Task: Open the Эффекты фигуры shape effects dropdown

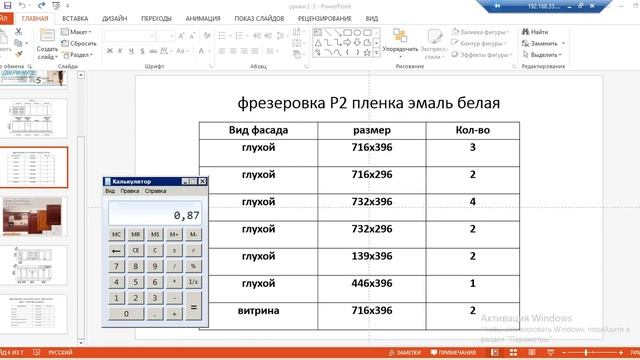Action: [481, 55]
